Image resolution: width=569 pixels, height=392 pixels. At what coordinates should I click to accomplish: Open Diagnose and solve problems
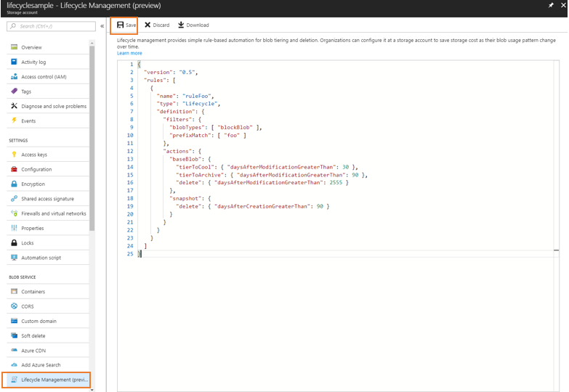pos(47,106)
